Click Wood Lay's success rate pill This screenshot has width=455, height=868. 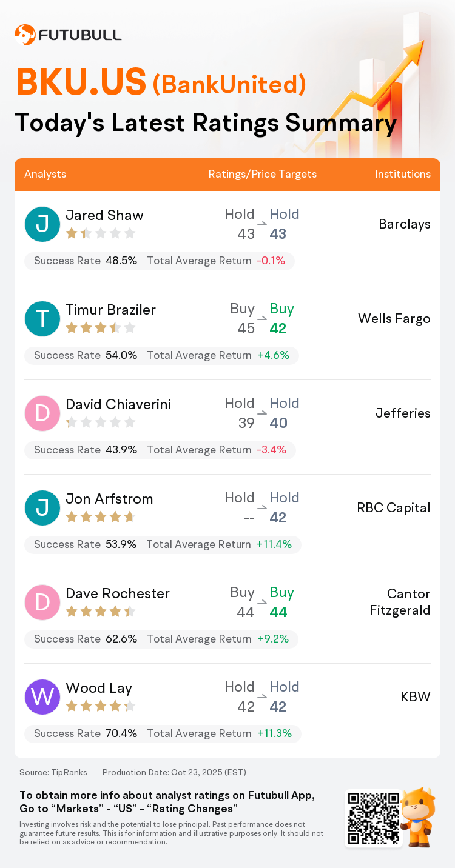163,733
